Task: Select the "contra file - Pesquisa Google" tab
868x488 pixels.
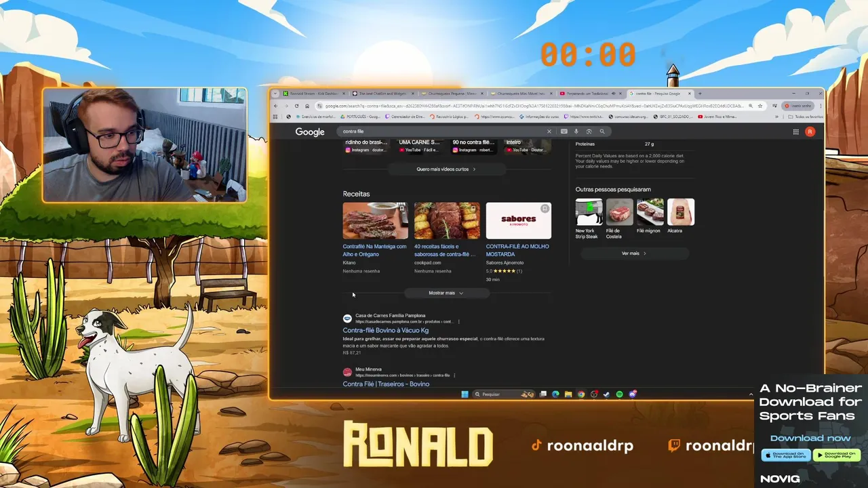Action: pyautogui.click(x=660, y=94)
